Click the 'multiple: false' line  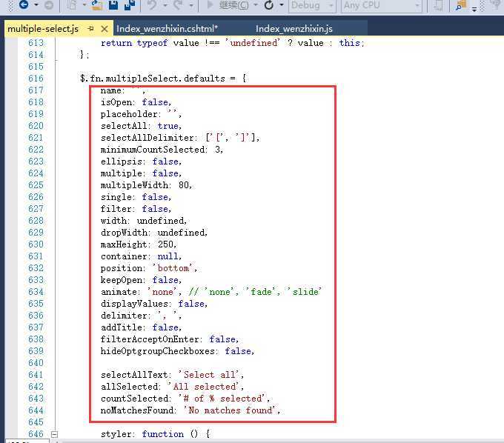pos(141,173)
